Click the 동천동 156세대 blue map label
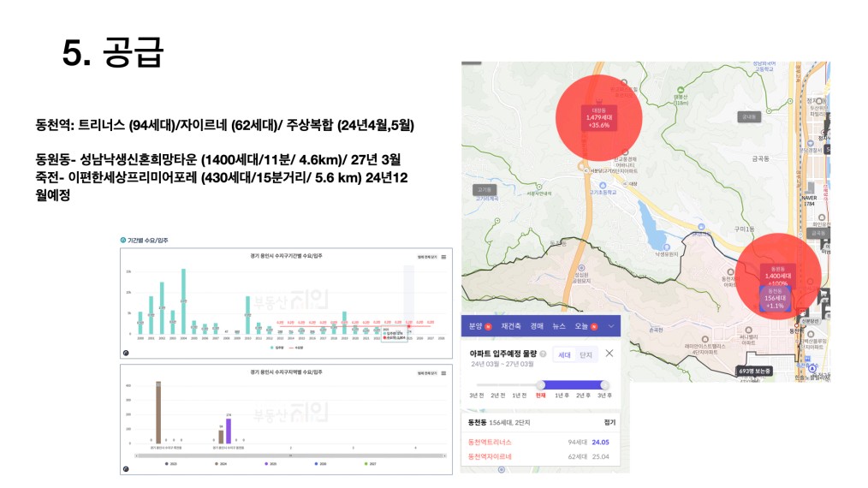The height and width of the screenshot is (488, 868). (775, 298)
